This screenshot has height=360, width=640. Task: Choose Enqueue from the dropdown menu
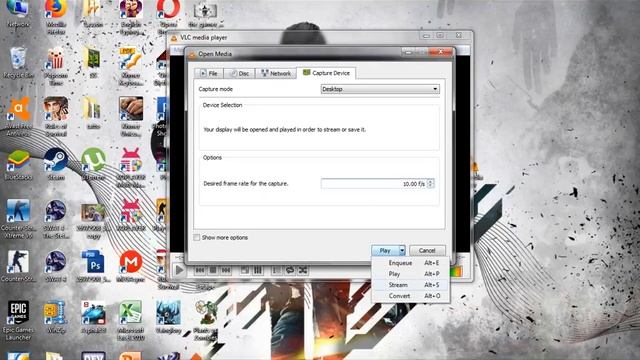coord(411,263)
